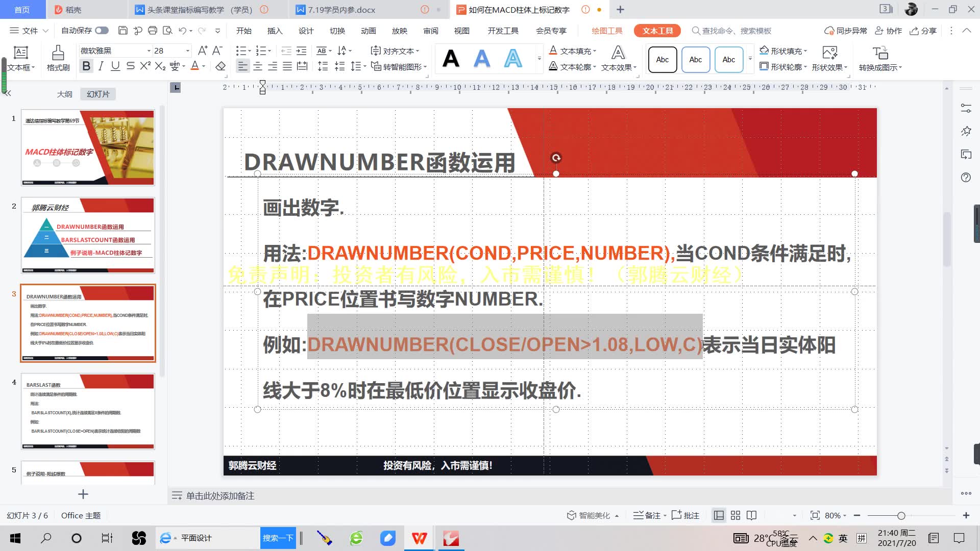This screenshot has height=551, width=980.
Task: Toggle bold formatting button
Action: [86, 66]
